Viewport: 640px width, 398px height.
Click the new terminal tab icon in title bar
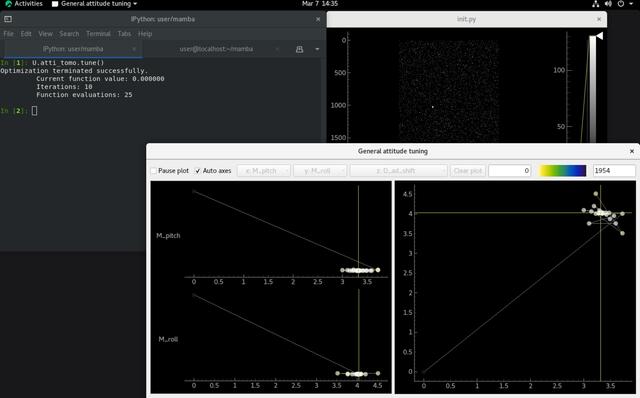click(x=8, y=19)
